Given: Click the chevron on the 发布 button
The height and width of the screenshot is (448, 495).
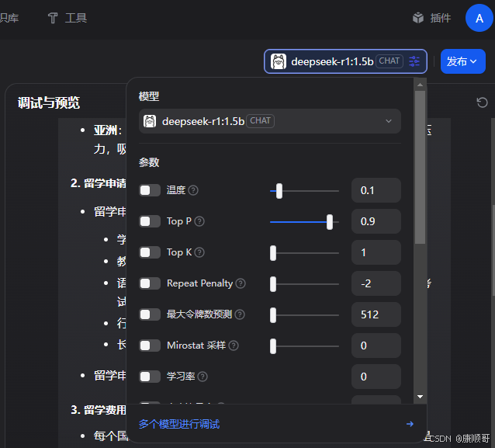Looking at the screenshot, I should click(473, 61).
